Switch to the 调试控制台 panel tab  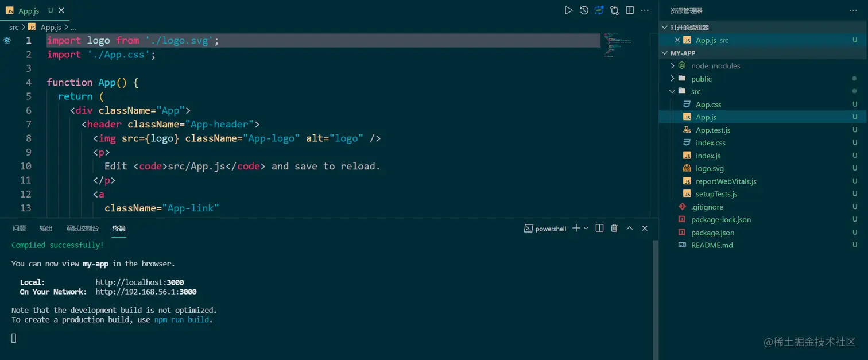pos(82,228)
